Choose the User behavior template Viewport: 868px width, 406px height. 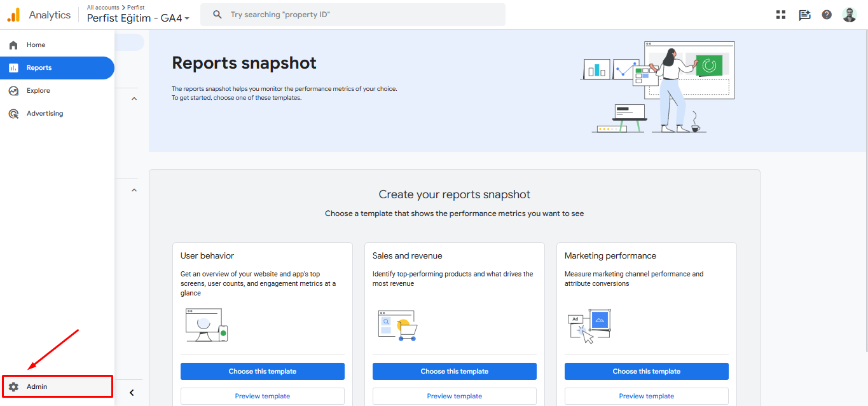click(x=262, y=371)
